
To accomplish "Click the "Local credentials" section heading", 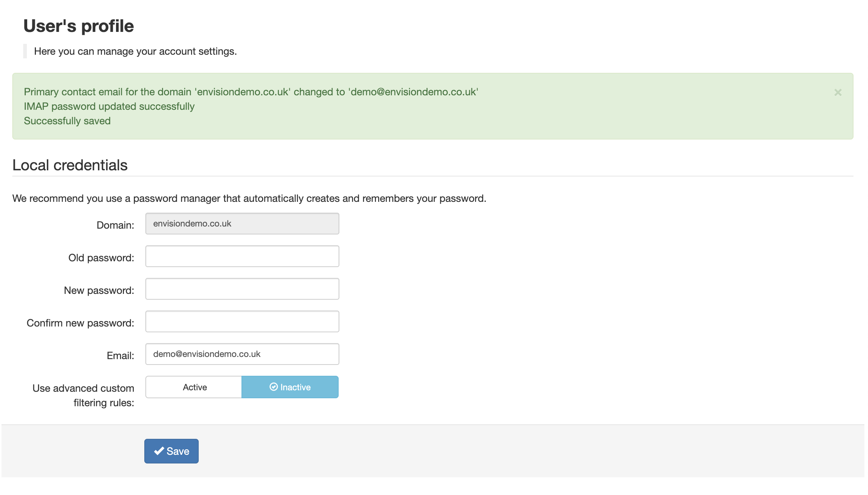I will (70, 165).
